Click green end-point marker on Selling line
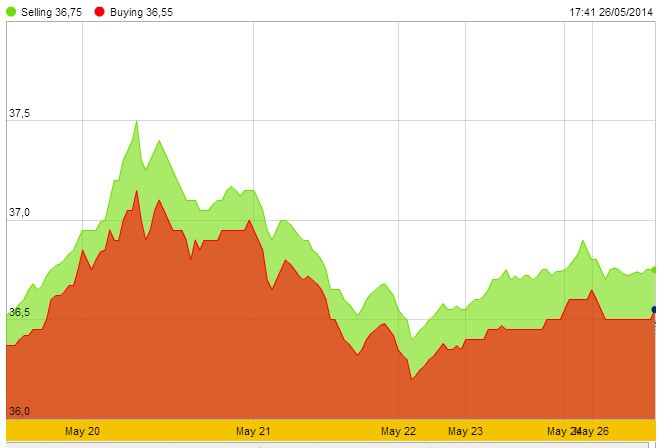This screenshot has height=448, width=661. pos(654,269)
